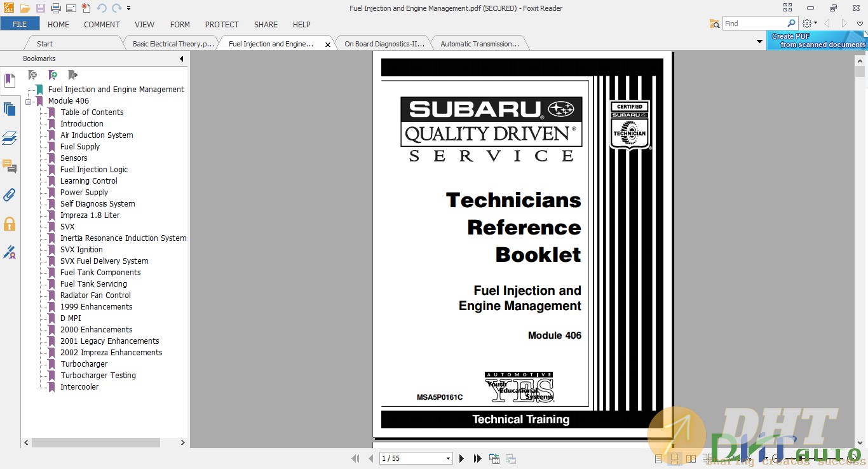This screenshot has height=469, width=868.
Task: Redo the last action
Action: [x=116, y=8]
